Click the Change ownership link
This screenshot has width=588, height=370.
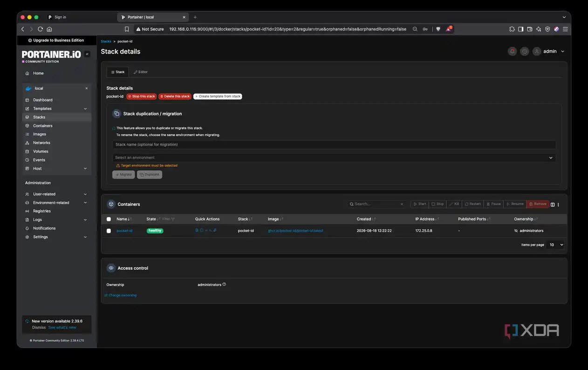tap(121, 295)
